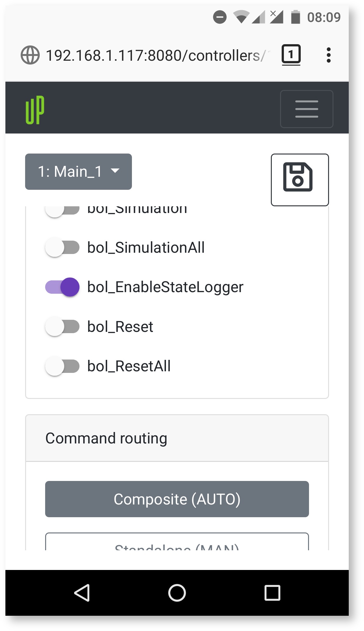The image size is (364, 631).
Task: Tap the Android recent apps button
Action: click(x=272, y=593)
